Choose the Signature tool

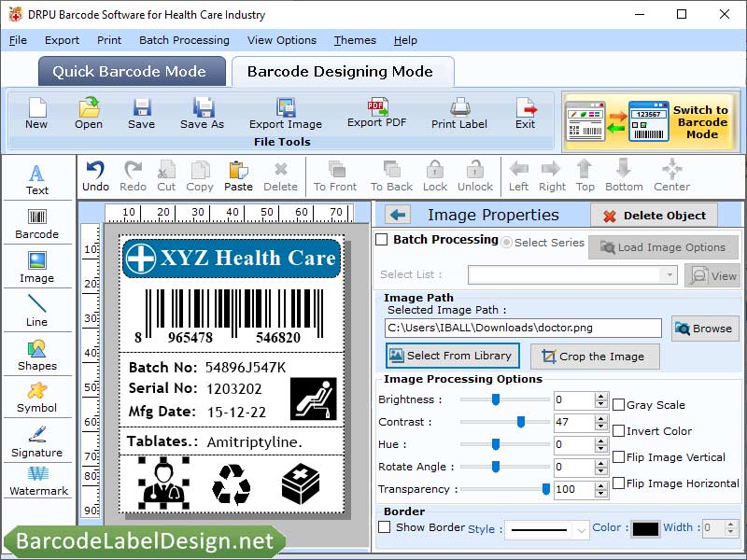36,441
